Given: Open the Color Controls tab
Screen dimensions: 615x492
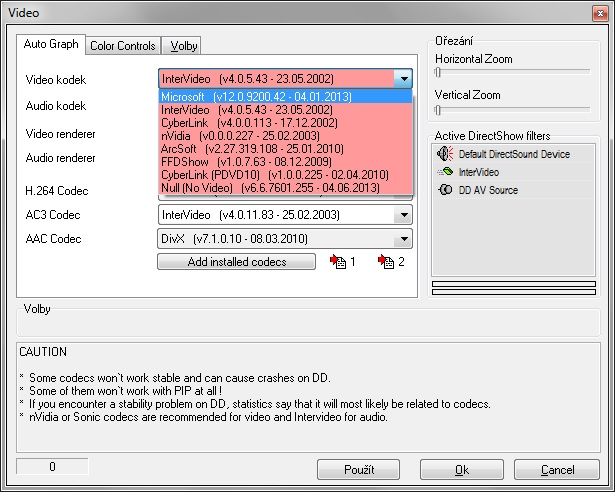Looking at the screenshot, I should click(x=123, y=46).
